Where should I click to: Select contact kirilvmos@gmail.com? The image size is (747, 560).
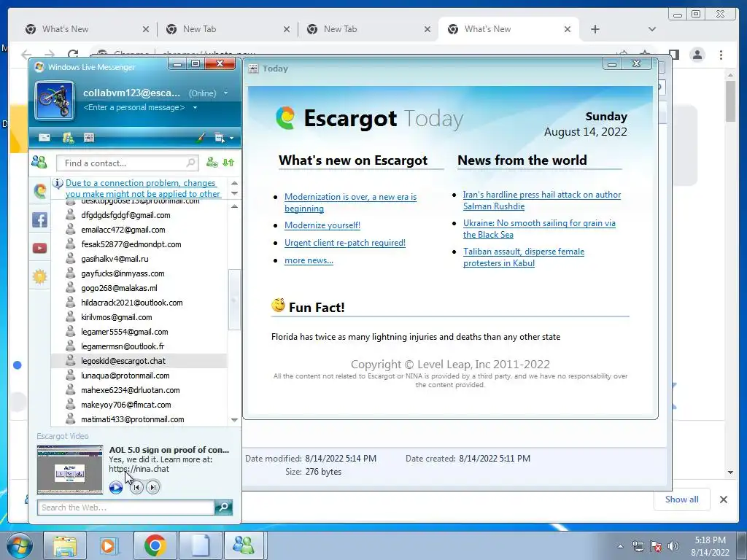139,317
